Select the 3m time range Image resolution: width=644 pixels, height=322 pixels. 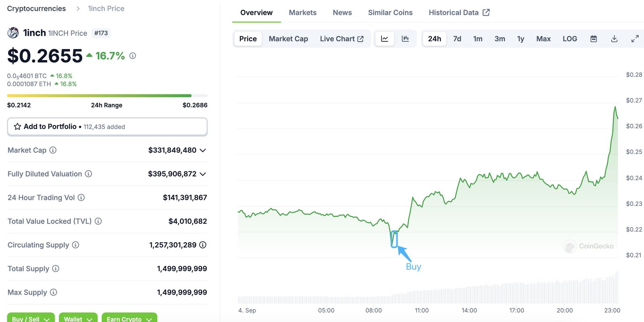[x=500, y=39]
